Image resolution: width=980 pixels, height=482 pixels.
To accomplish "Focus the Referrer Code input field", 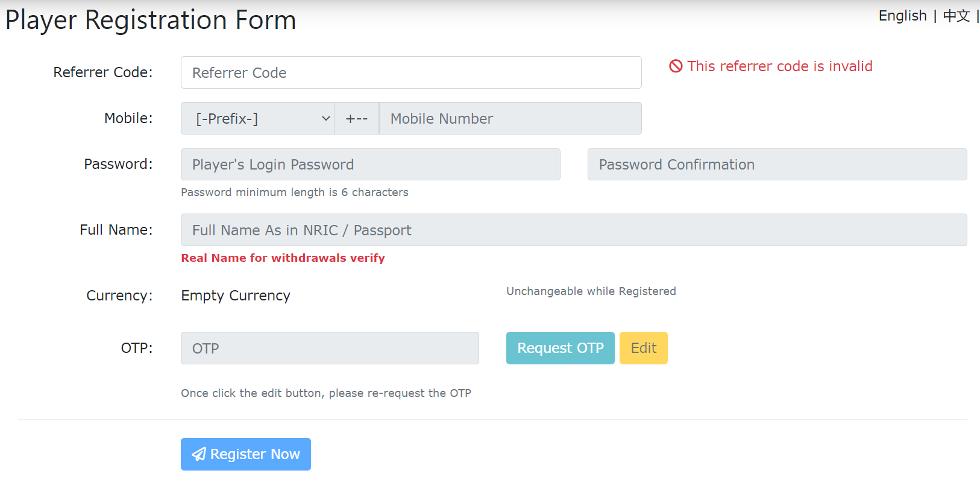I will point(411,72).
